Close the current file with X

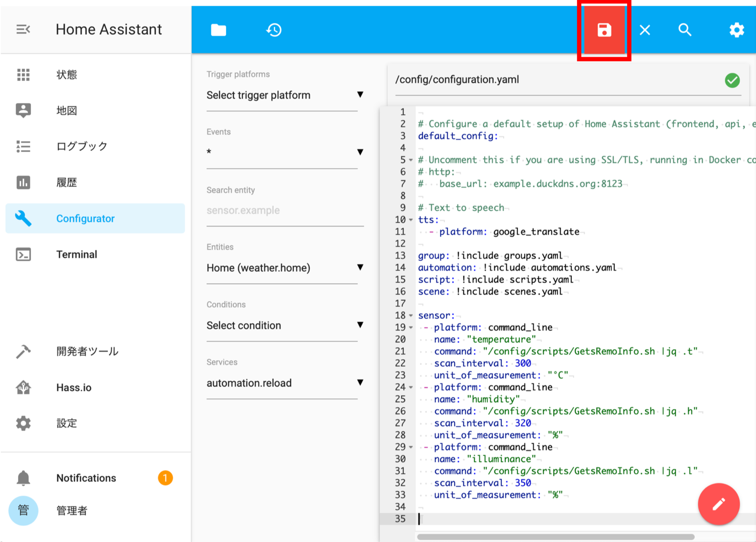[645, 30]
